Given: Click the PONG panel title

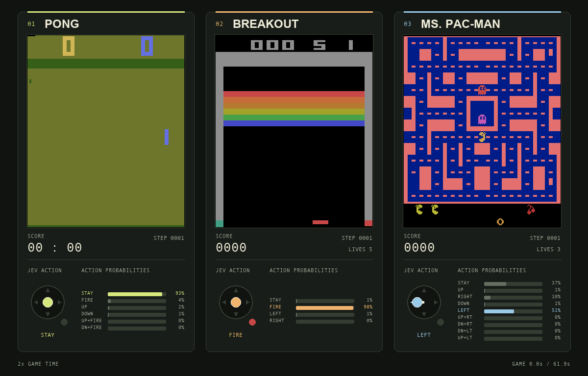Looking at the screenshot, I should tap(62, 24).
